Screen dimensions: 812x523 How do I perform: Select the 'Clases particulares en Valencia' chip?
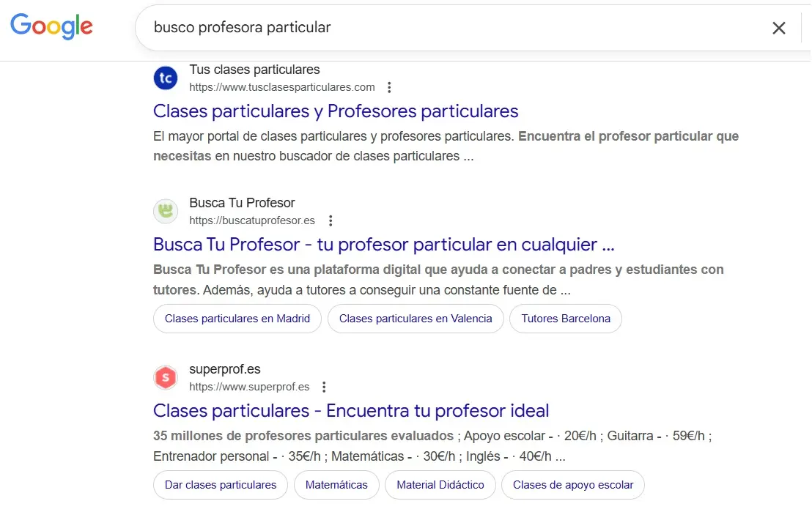pos(416,319)
